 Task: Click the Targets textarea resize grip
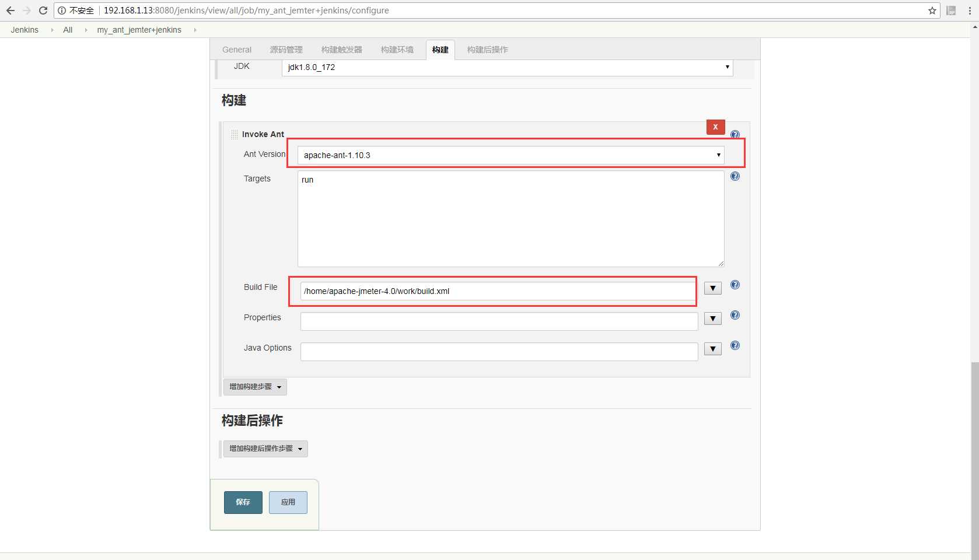click(721, 264)
